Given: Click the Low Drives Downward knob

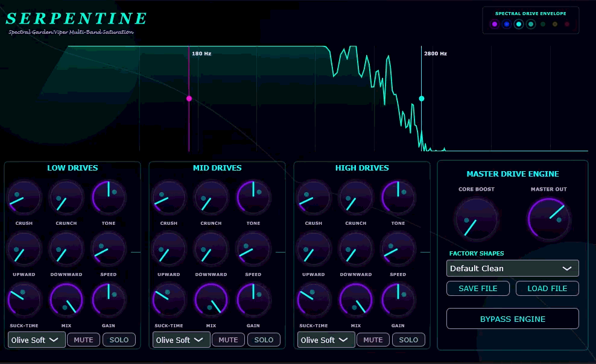Looking at the screenshot, I should pyautogui.click(x=66, y=249).
